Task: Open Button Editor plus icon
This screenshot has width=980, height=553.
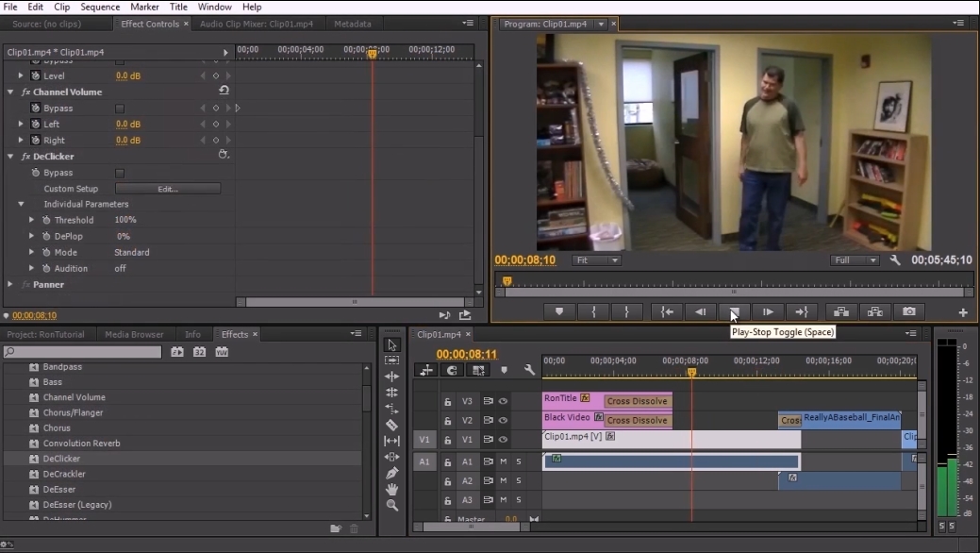Action: (963, 312)
